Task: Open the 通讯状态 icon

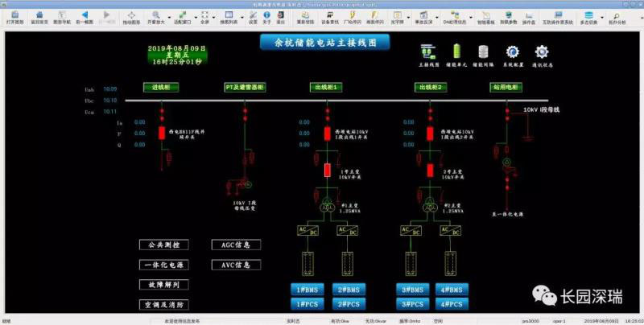Action: click(540, 54)
